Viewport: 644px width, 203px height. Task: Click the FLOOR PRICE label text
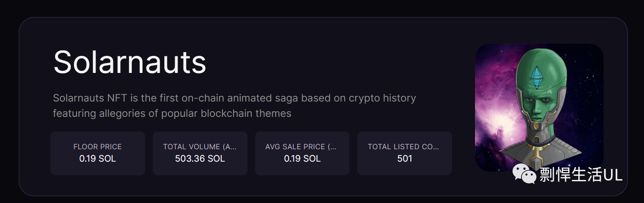pos(98,147)
